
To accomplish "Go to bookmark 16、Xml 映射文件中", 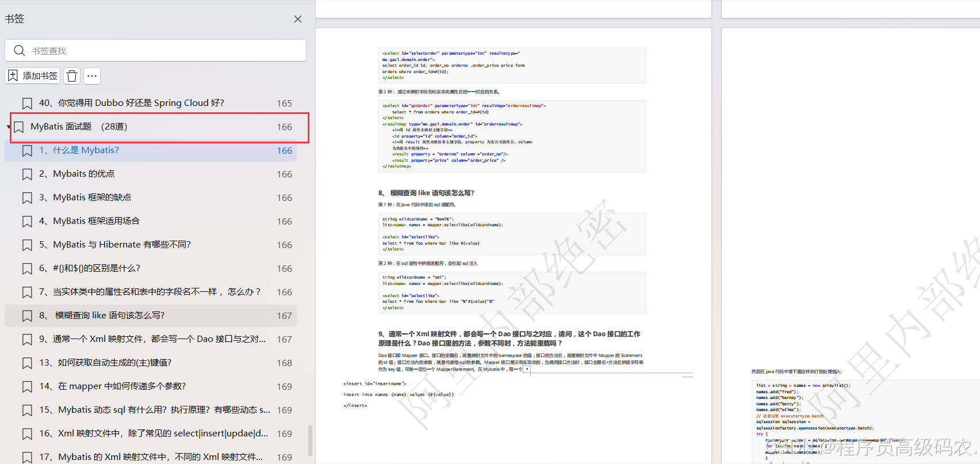I will 151,433.
